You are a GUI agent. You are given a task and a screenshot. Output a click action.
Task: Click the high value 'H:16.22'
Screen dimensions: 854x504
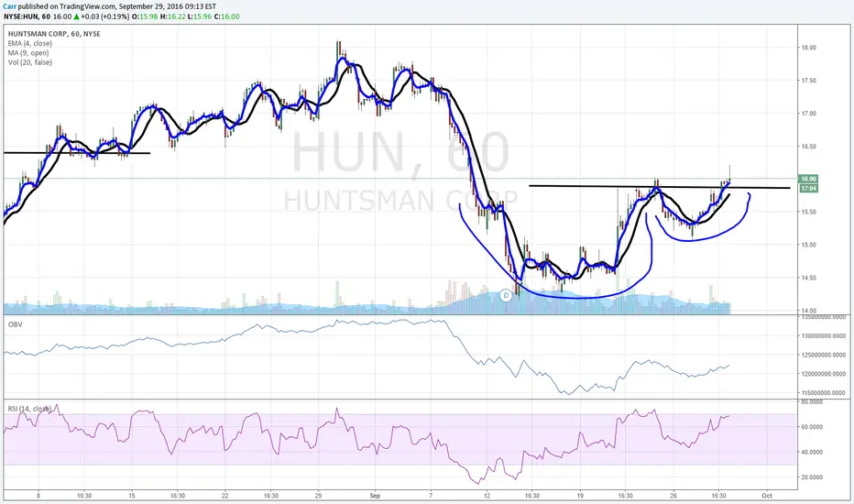pyautogui.click(x=173, y=16)
